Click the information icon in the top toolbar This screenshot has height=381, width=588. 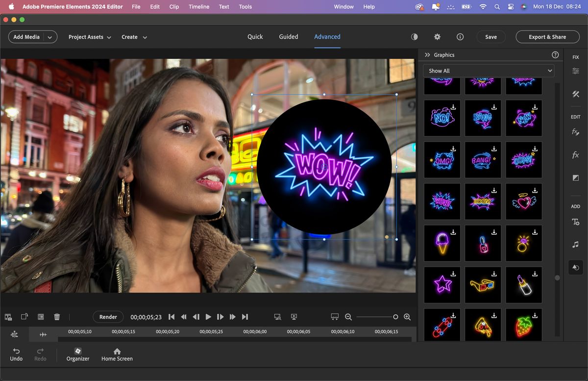[460, 37]
